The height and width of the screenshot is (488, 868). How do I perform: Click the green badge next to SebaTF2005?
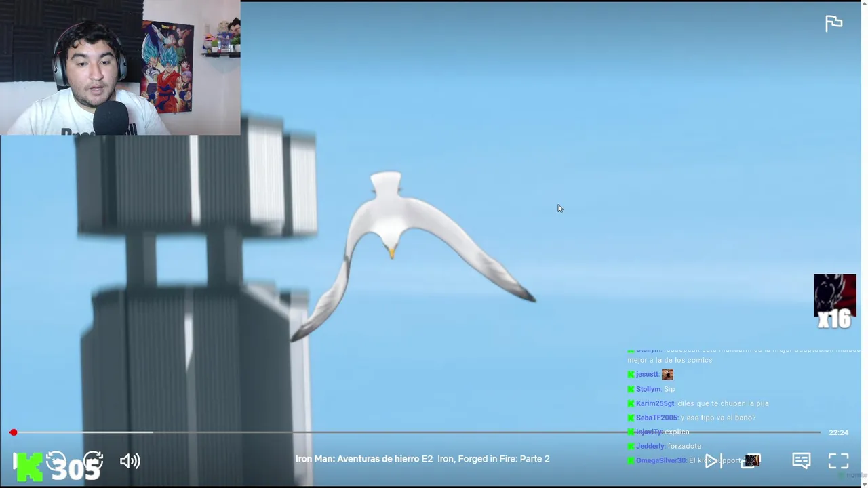point(631,418)
